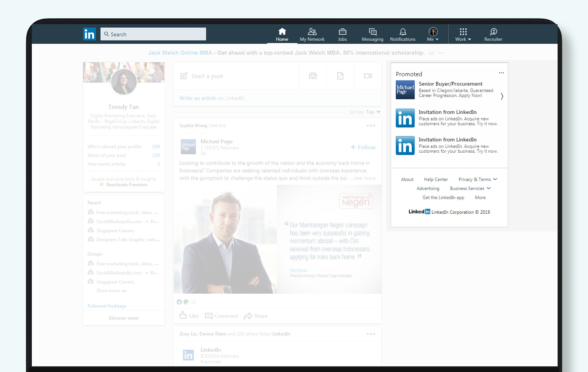The width and height of the screenshot is (588, 372).
Task: Open About footer link
Action: [x=407, y=180]
